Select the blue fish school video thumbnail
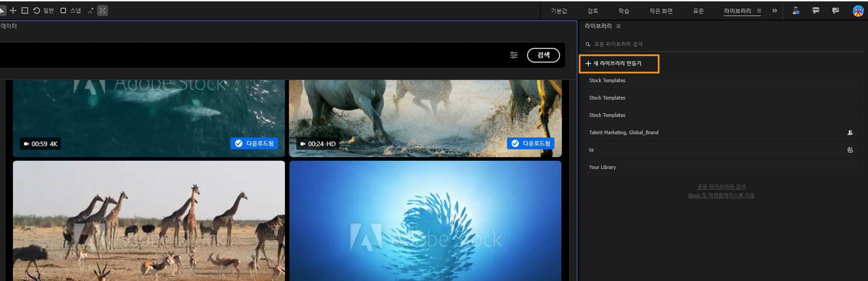Viewport: 868px width, 281px height. (425, 221)
